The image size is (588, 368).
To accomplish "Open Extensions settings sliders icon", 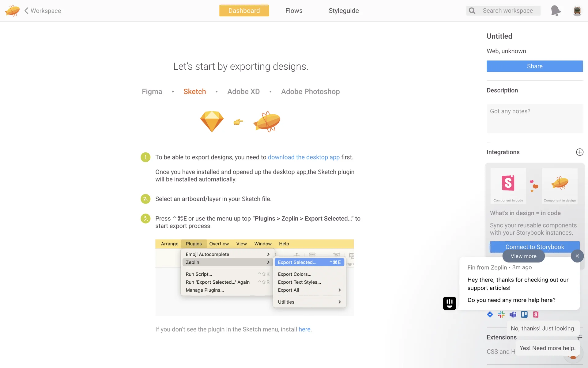I will click(x=580, y=337).
